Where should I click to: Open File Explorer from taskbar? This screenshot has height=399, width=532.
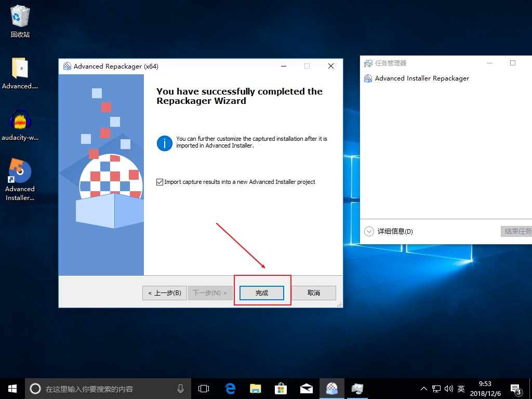point(256,389)
